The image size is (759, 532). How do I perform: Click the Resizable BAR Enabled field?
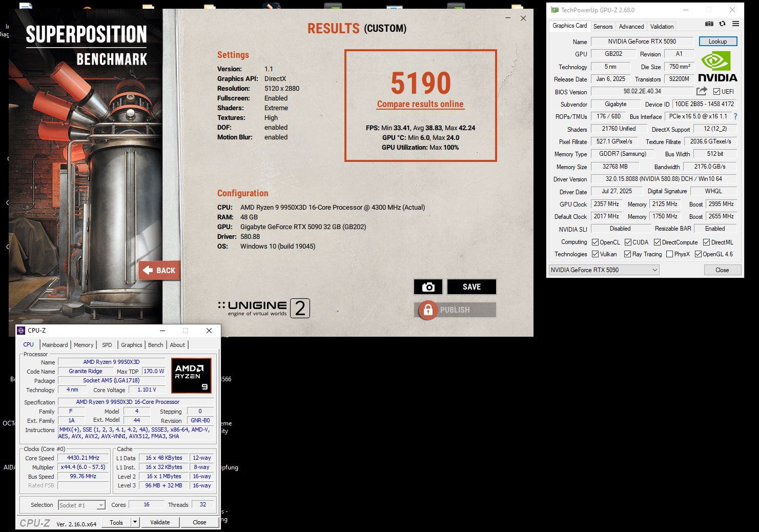pyautogui.click(x=715, y=229)
